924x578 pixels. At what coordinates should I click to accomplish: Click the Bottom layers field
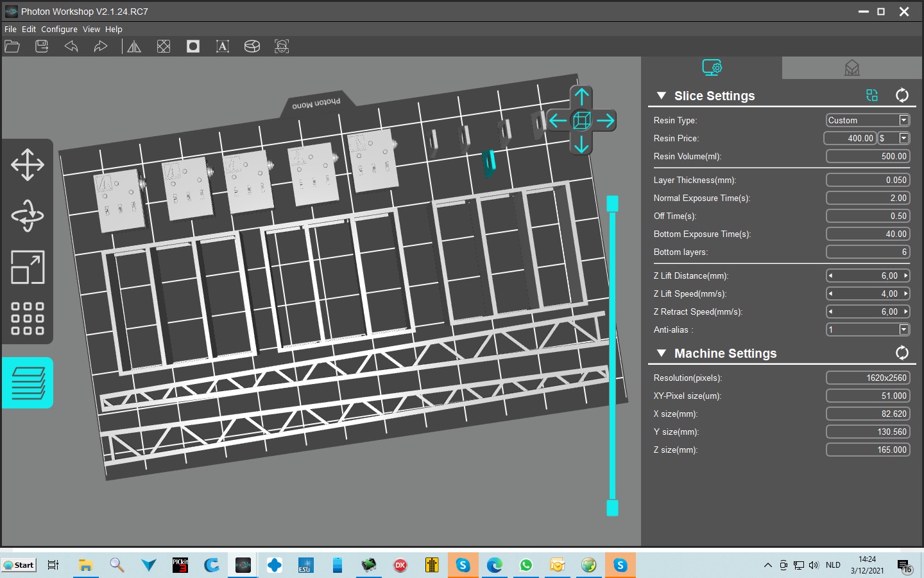868,252
